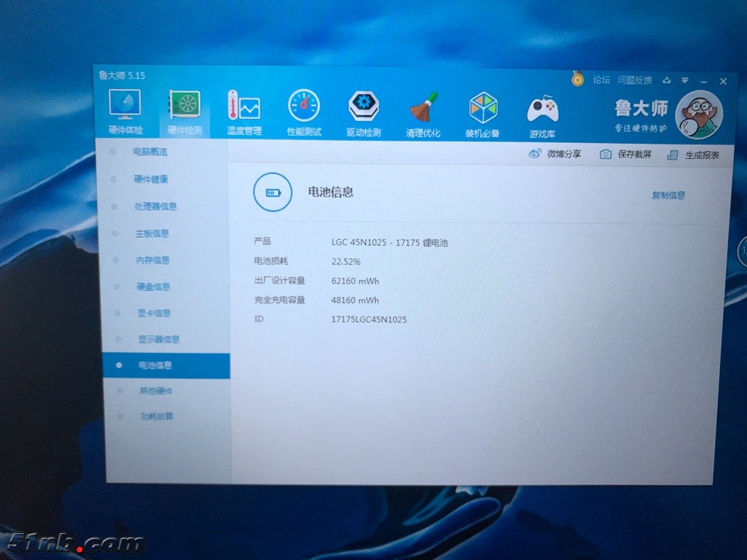Open 论坛 forum link
747x560 pixels.
point(601,80)
